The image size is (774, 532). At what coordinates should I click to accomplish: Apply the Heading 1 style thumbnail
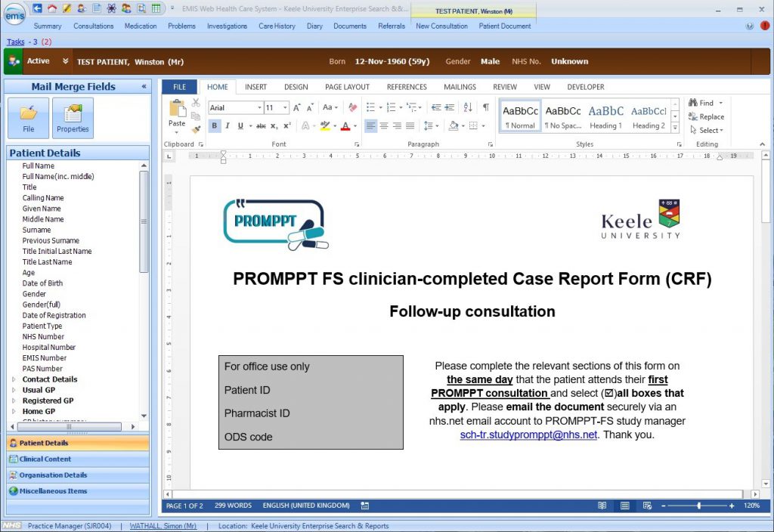(x=605, y=116)
